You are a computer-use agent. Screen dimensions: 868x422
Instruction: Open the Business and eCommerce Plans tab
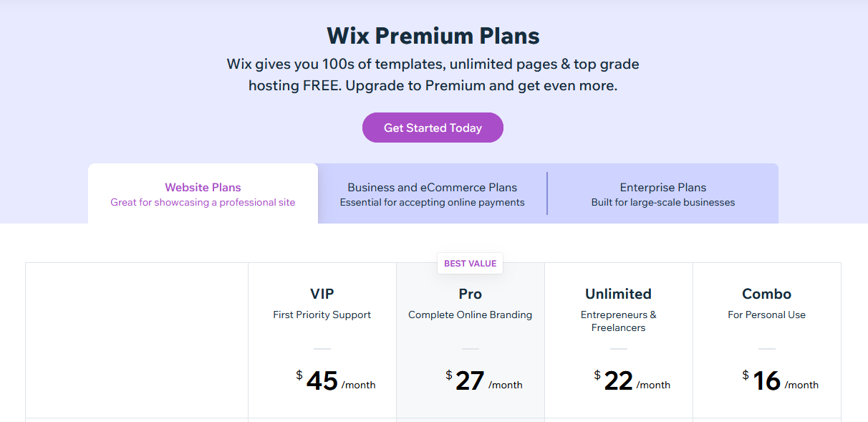(432, 193)
